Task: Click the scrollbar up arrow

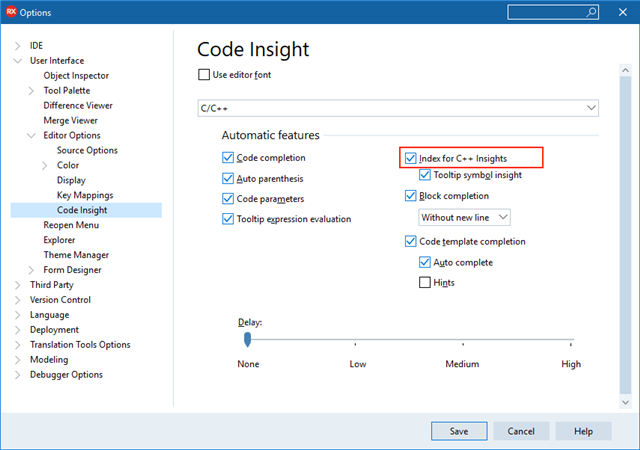Action: (625, 70)
